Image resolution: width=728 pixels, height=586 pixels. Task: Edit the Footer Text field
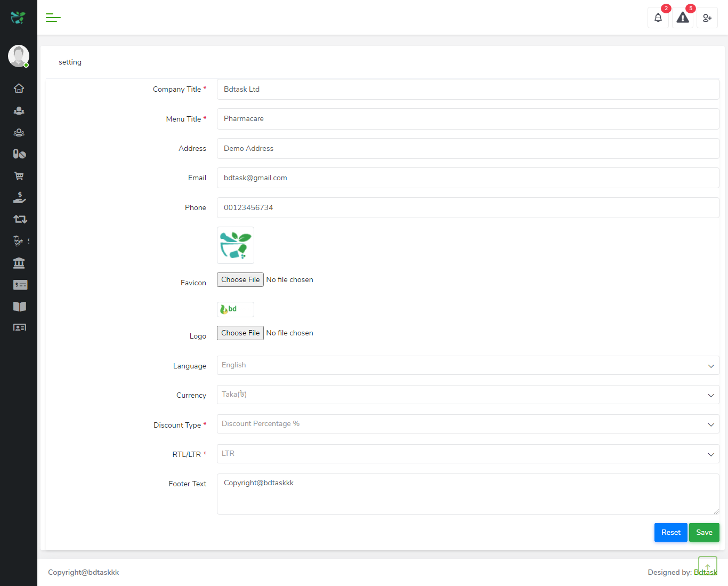coord(468,494)
